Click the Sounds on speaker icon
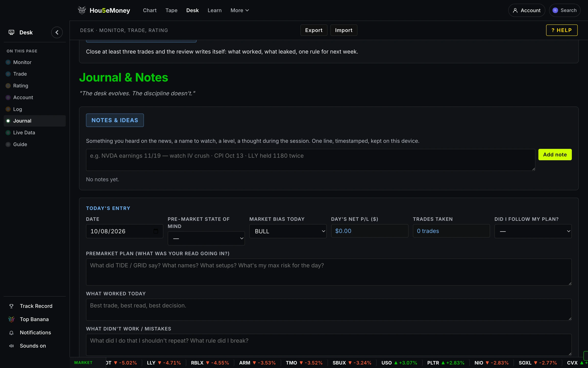 tap(11, 346)
